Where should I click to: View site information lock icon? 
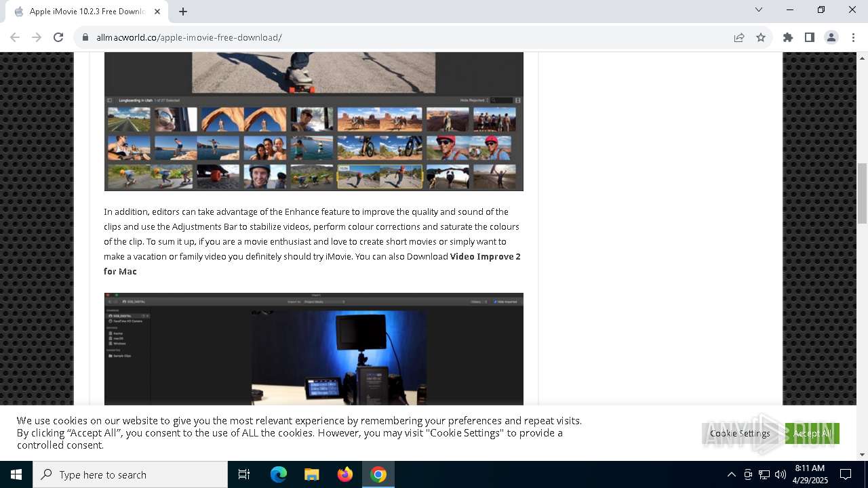point(85,37)
